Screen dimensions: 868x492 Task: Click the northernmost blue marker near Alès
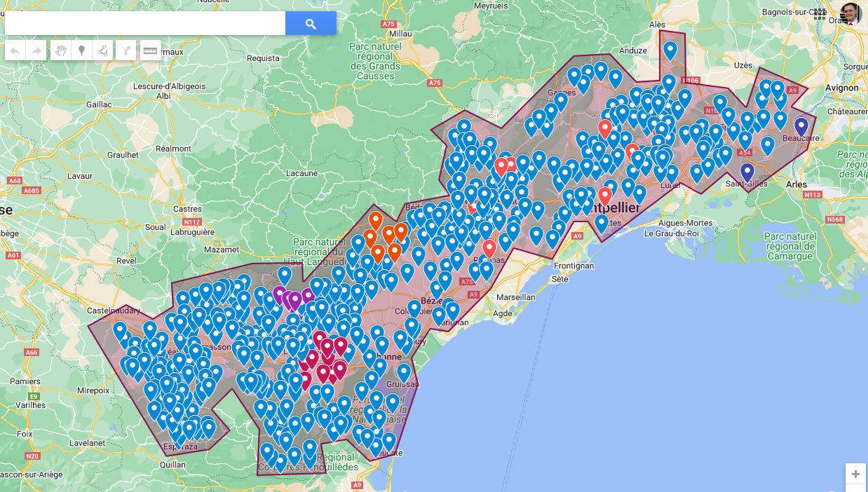(670, 50)
